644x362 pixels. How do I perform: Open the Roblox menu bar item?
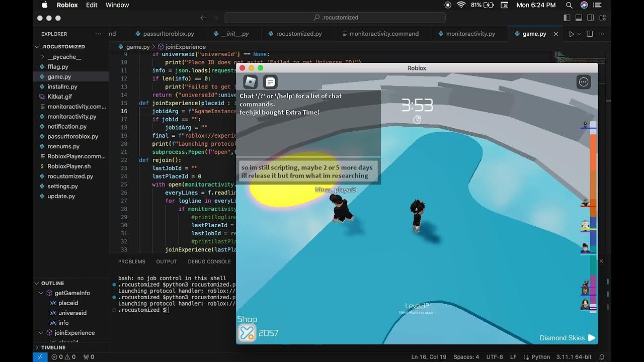point(67,5)
